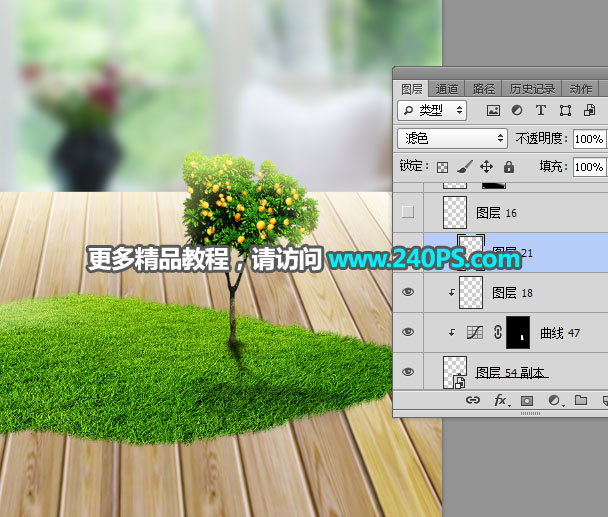Screen dimensions: 608x517
Task: Click the link layers icon
Action: pyautogui.click(x=474, y=400)
